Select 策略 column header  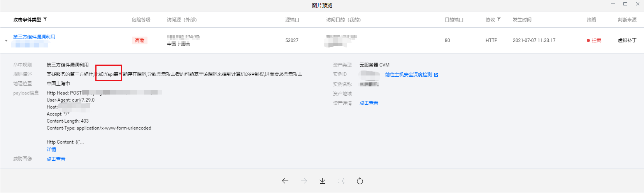pos(591,20)
